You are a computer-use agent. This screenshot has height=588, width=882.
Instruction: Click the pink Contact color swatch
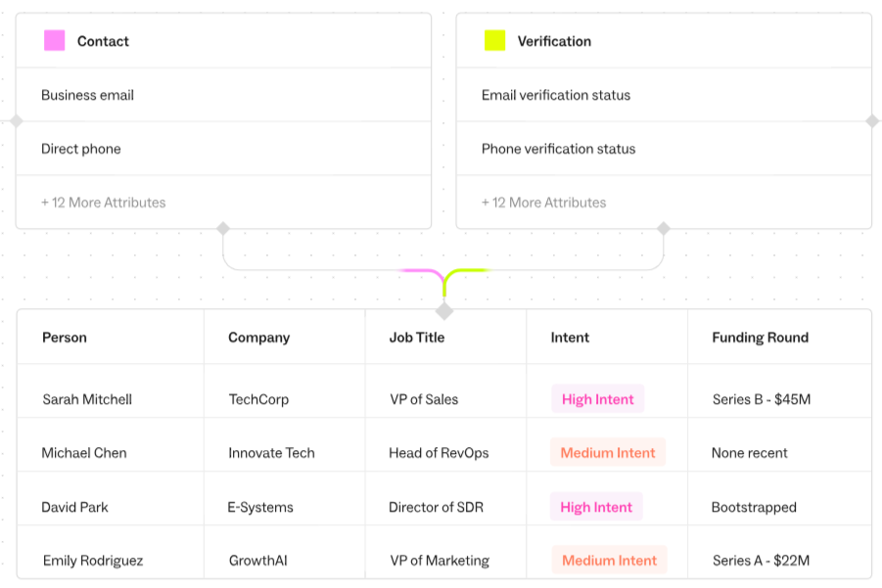pyautogui.click(x=55, y=40)
